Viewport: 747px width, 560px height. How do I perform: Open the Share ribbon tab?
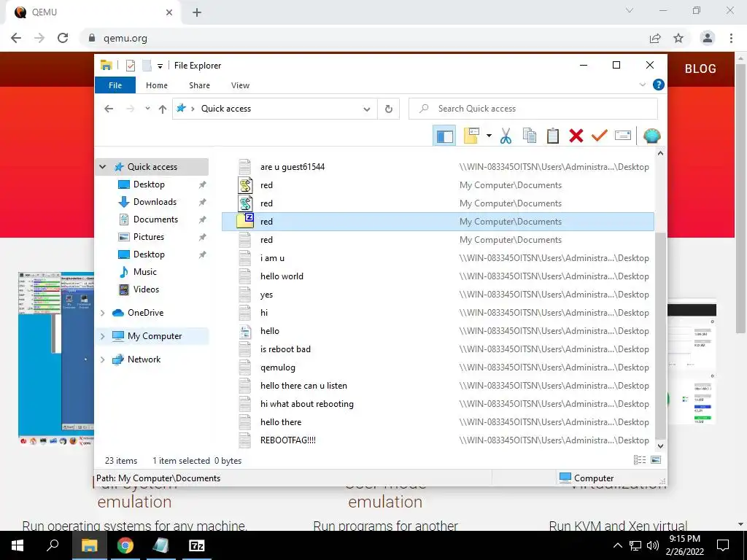click(199, 85)
